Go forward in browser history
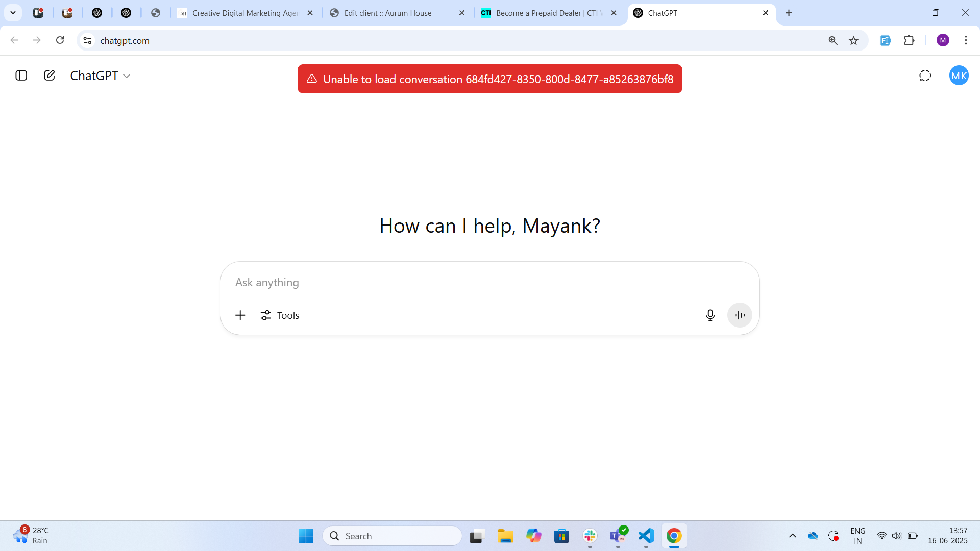980x551 pixels. pos(37,40)
